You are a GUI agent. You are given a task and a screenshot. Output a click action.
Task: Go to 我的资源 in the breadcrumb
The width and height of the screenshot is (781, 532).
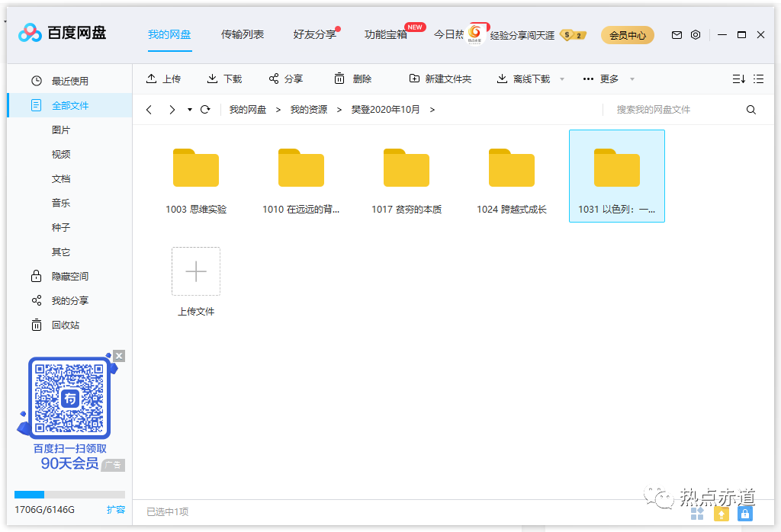(309, 110)
